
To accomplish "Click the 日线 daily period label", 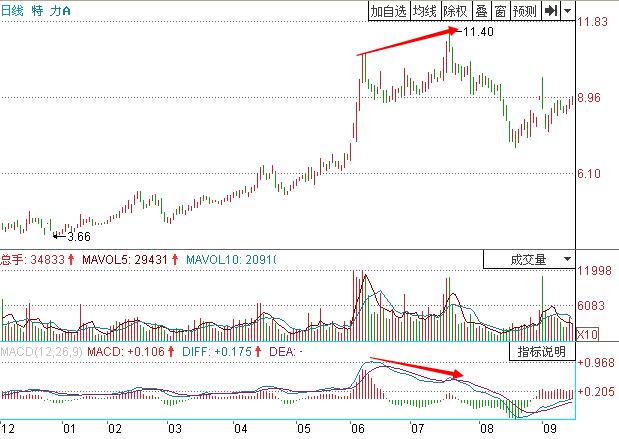I will [13, 9].
